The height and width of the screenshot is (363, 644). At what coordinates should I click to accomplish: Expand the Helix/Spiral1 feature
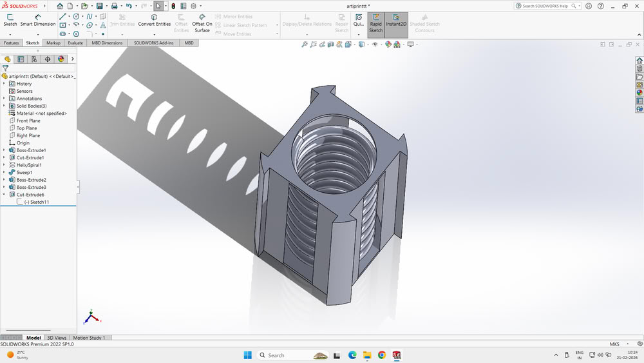click(x=4, y=165)
